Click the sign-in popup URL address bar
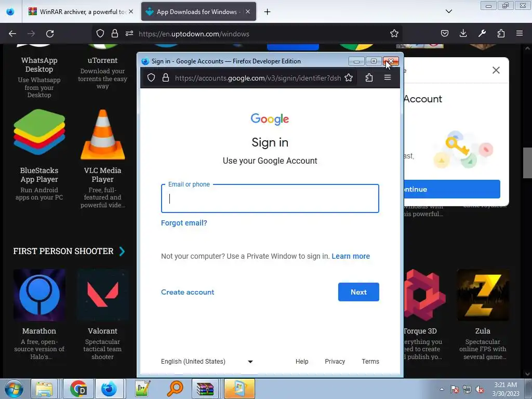 pyautogui.click(x=258, y=78)
